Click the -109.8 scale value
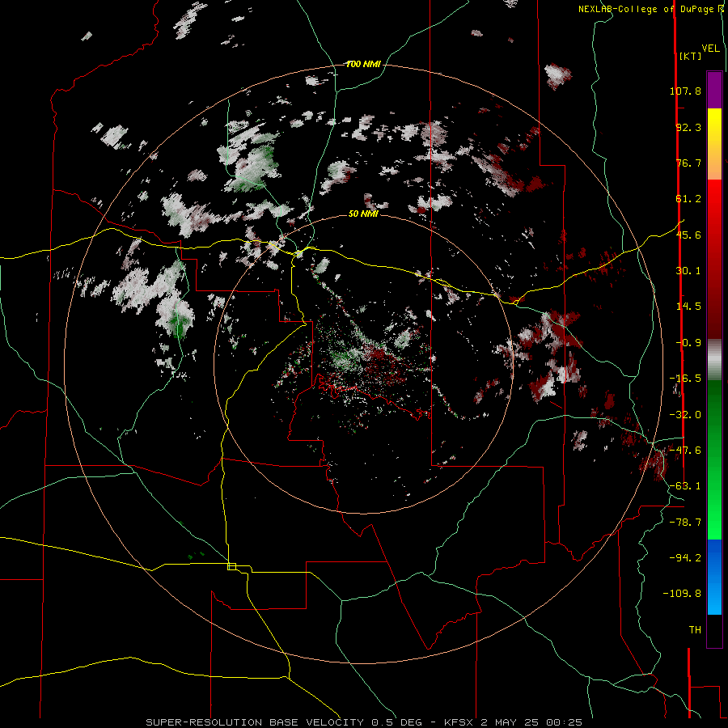This screenshot has height=728, width=728. [x=682, y=594]
